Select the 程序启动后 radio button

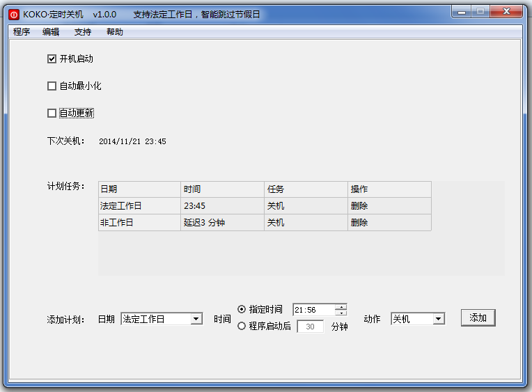pyautogui.click(x=242, y=326)
